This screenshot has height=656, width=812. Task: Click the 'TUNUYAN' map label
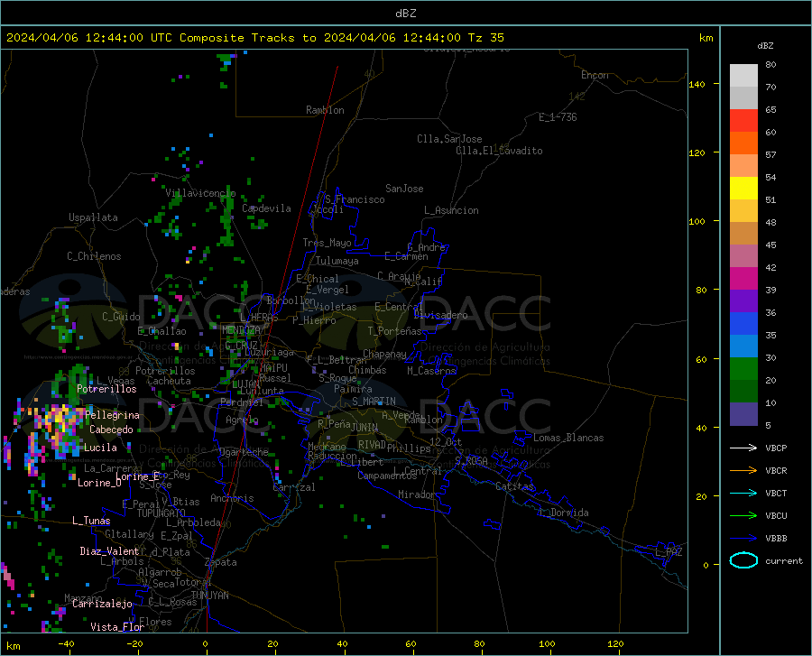coord(210,596)
